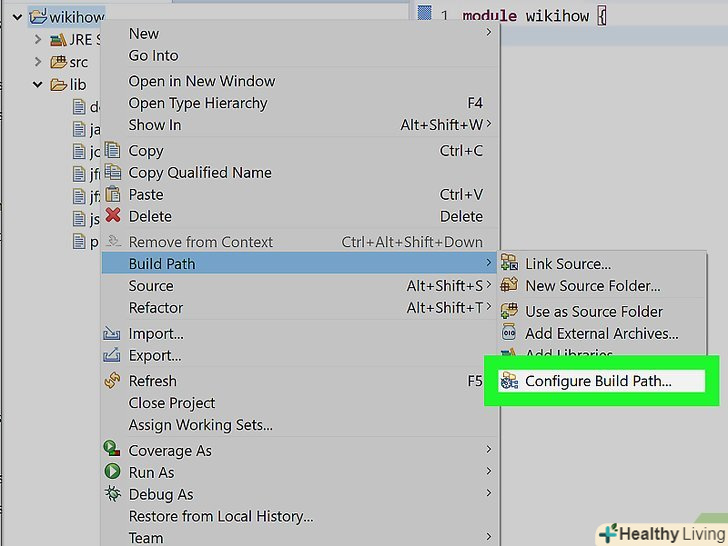Open the Team submenu arrow
728x546 pixels.
point(488,537)
